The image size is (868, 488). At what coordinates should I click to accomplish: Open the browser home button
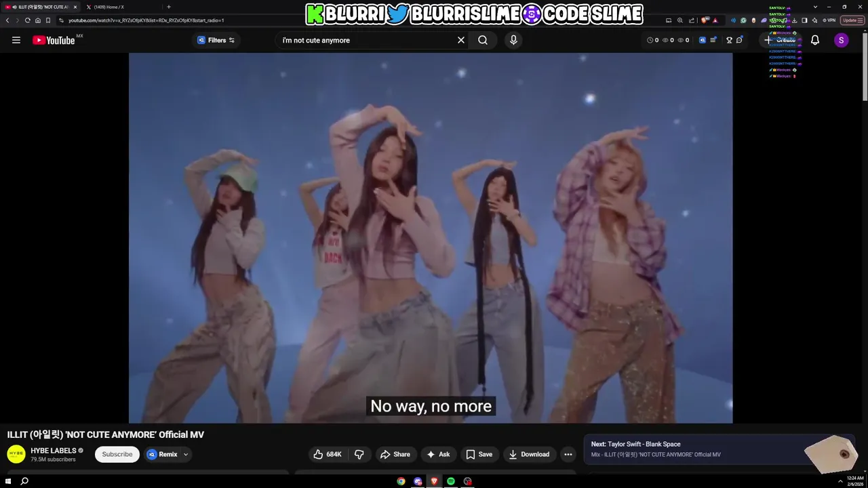[x=38, y=20]
